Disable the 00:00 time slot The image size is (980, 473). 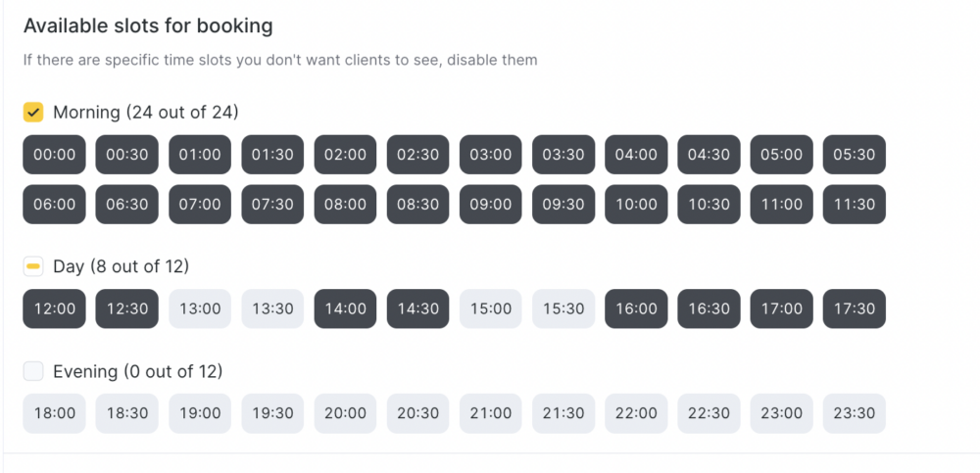point(55,155)
